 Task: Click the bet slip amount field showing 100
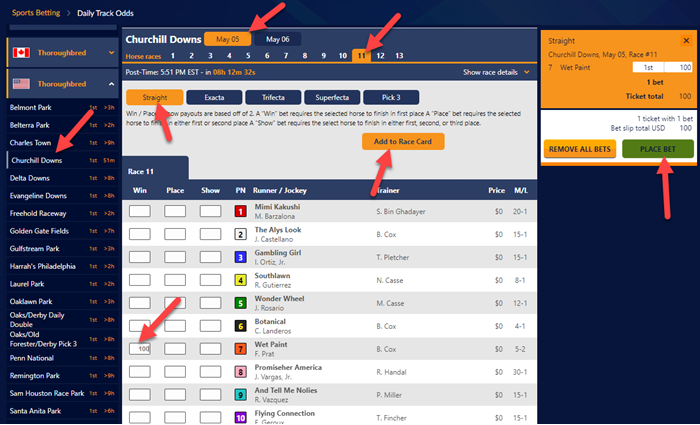678,67
